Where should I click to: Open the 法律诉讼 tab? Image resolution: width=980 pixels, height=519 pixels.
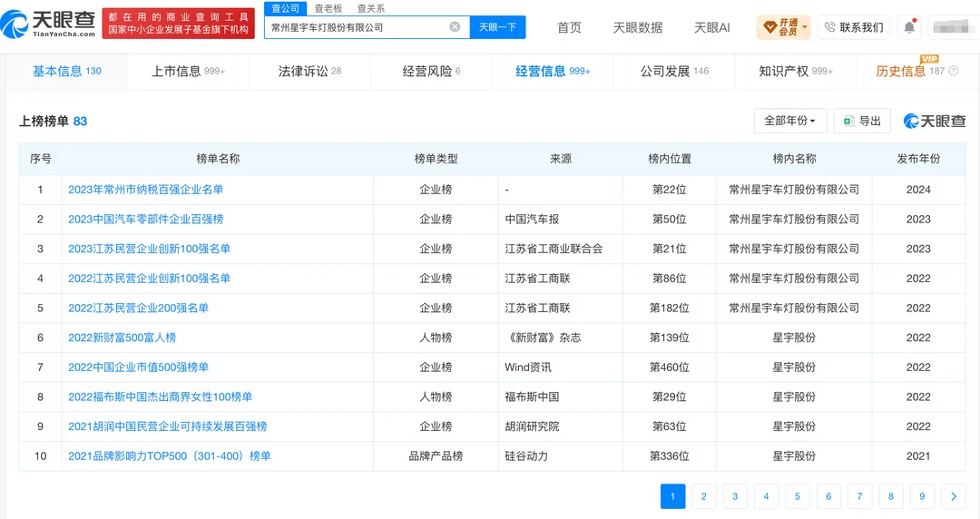pyautogui.click(x=309, y=72)
